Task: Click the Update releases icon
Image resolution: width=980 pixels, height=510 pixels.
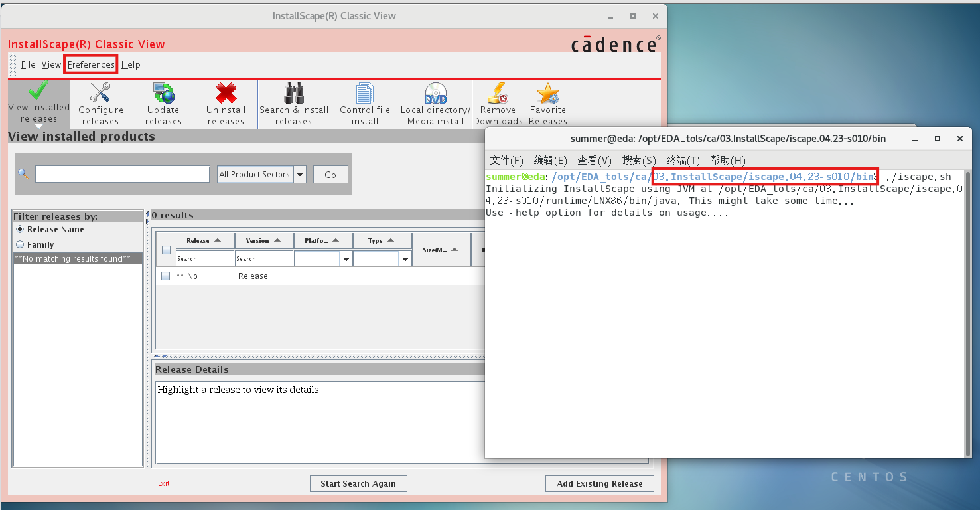Action: click(163, 93)
